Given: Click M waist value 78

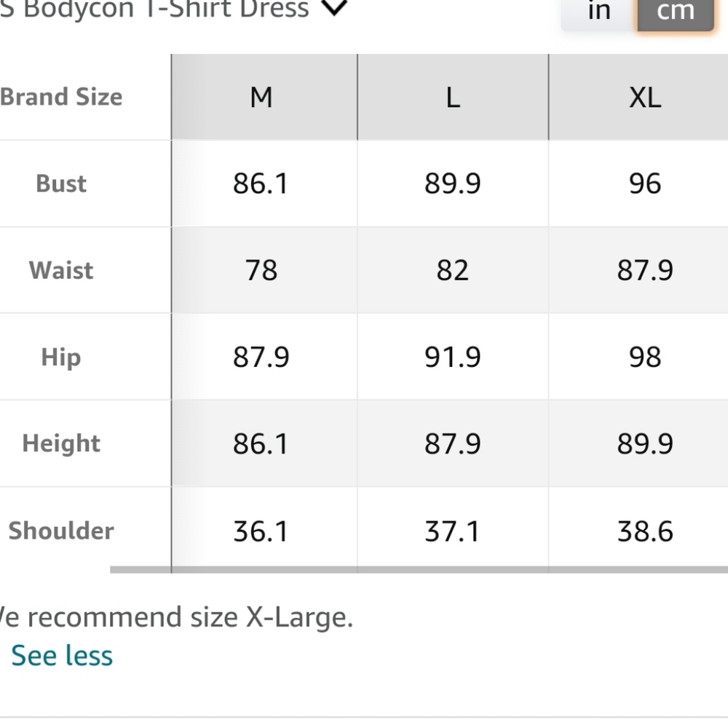Looking at the screenshot, I should tap(261, 270).
